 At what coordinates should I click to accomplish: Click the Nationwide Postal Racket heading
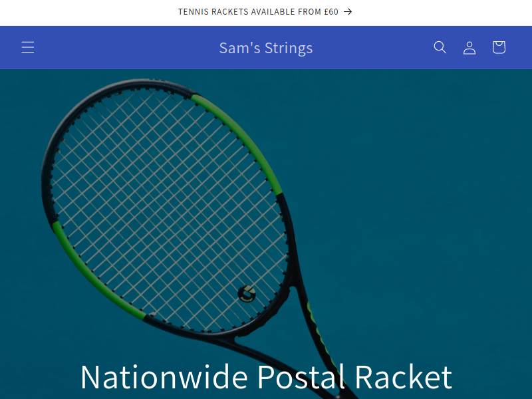[x=267, y=376]
